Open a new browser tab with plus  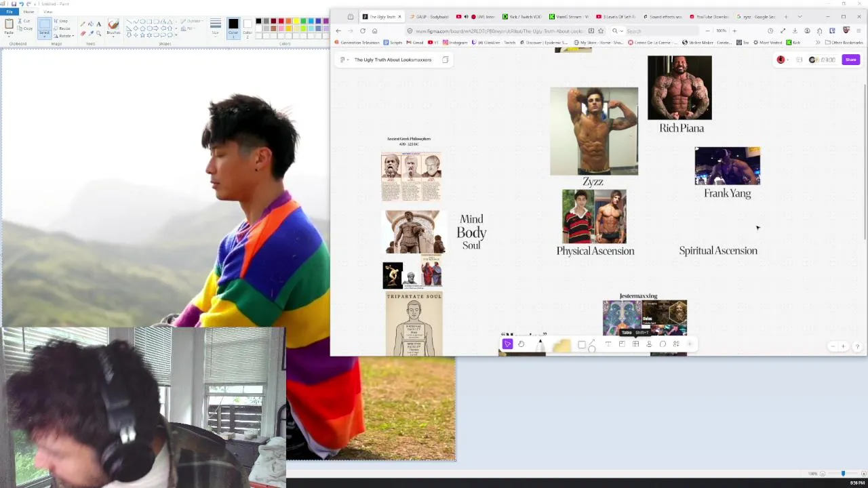tap(786, 16)
